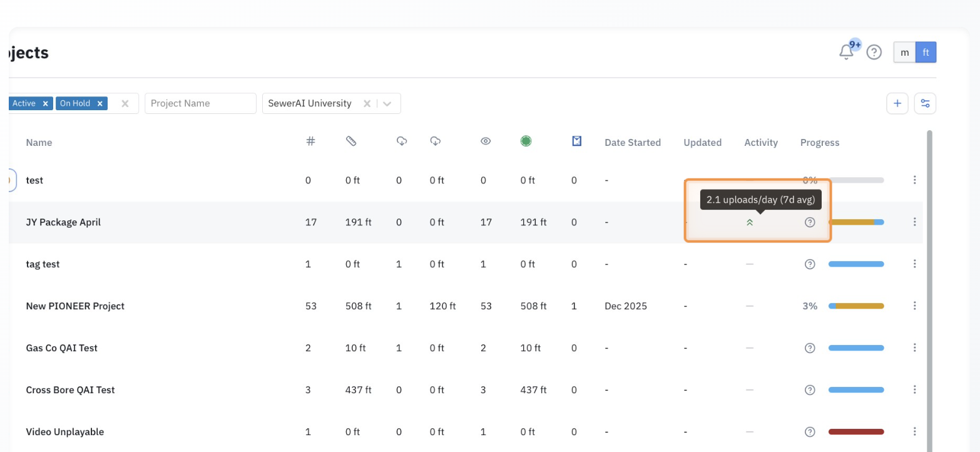Open the notifications bell

click(x=846, y=53)
